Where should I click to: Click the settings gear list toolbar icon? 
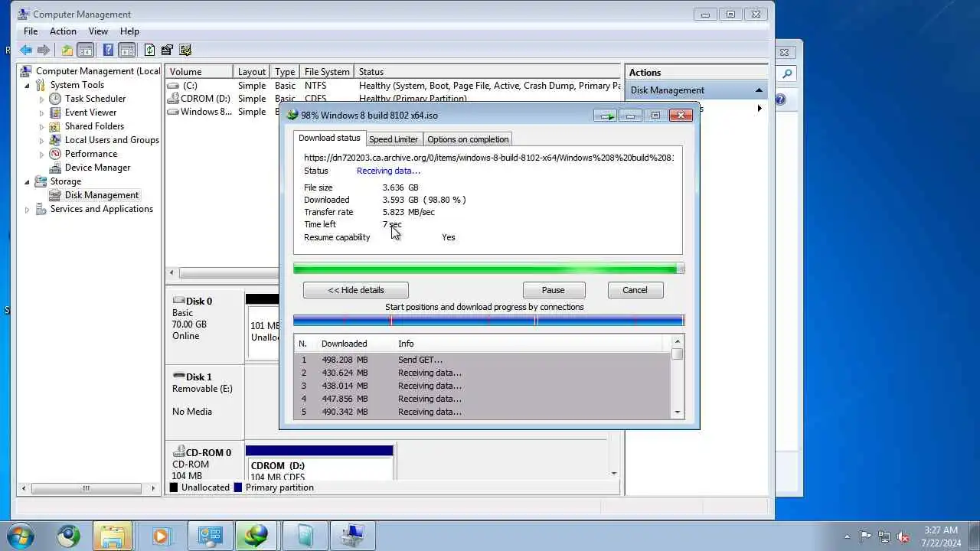[x=185, y=50]
